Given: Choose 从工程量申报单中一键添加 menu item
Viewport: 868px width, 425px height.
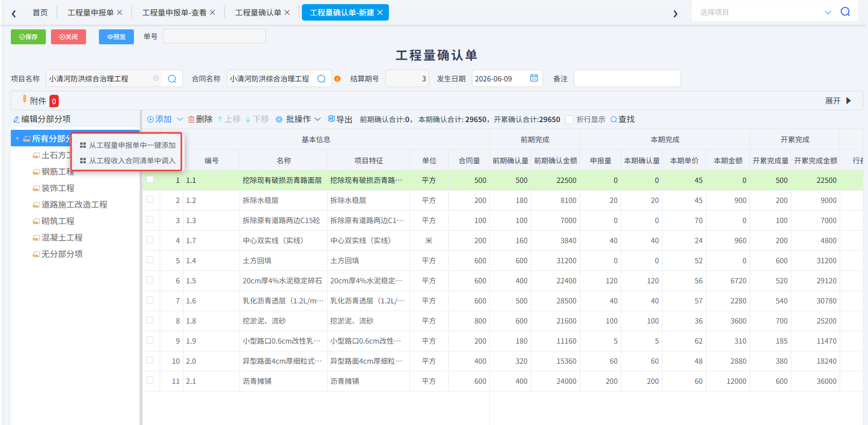Looking at the screenshot, I should (128, 145).
